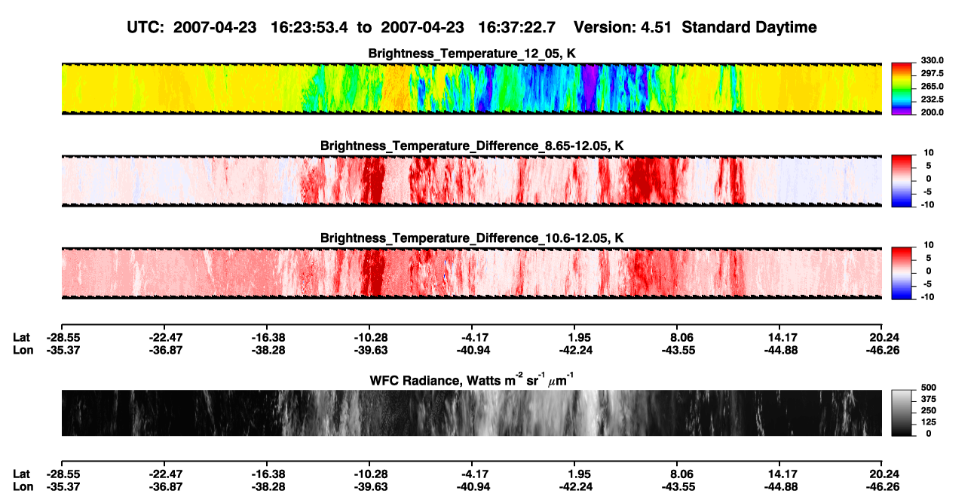This screenshot has width=980, height=503.
Task: Click the Brightness_Temperature_Difference_10.6-12.05, K panel title
Action: point(472,238)
